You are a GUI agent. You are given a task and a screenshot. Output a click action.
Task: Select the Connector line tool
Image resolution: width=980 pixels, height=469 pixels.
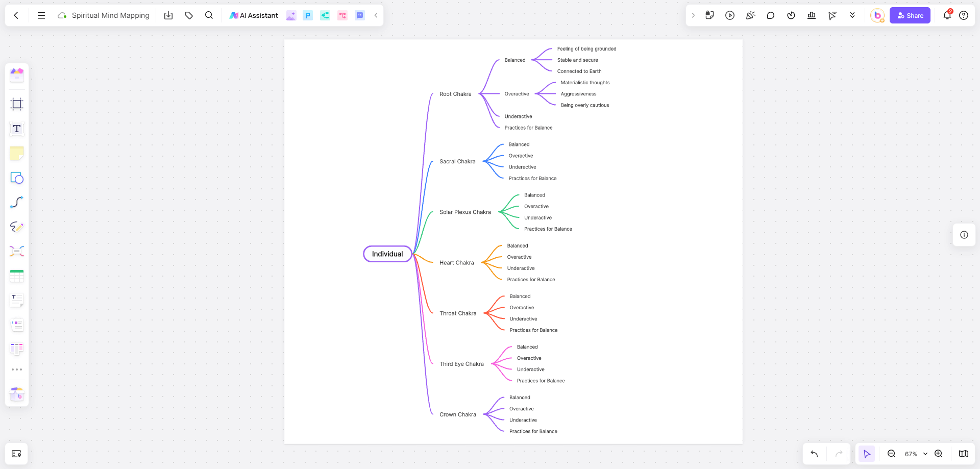(17, 202)
